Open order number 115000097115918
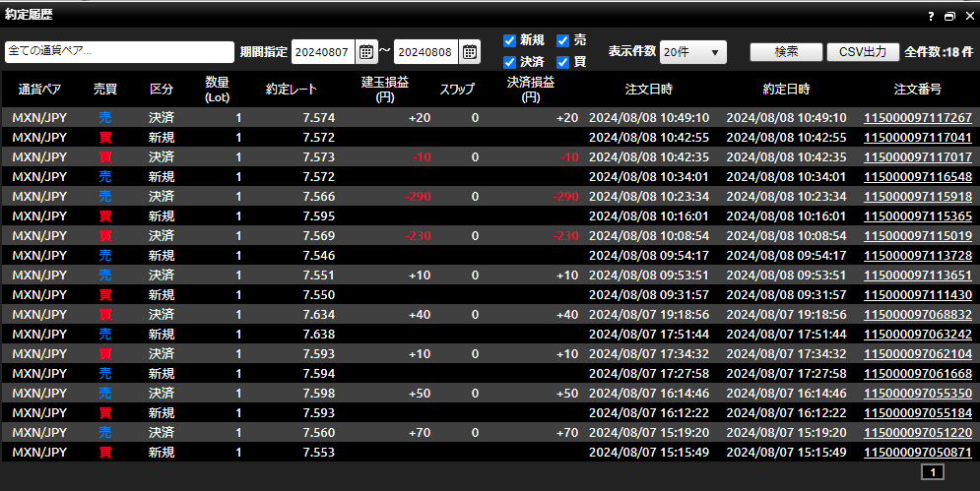The height and width of the screenshot is (491, 980). pos(918,196)
